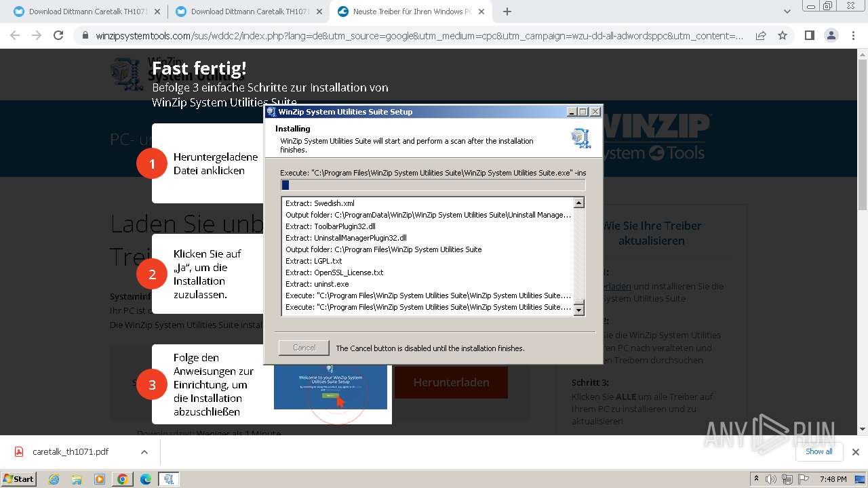Open a new tab with plus button
Screen dimensions: 868x488
pyautogui.click(x=507, y=12)
